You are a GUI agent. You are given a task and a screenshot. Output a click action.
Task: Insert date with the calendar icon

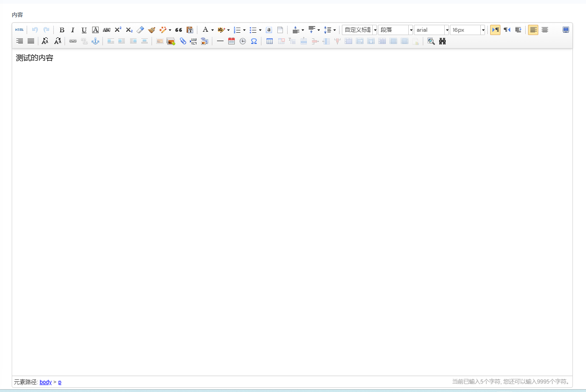pos(232,41)
